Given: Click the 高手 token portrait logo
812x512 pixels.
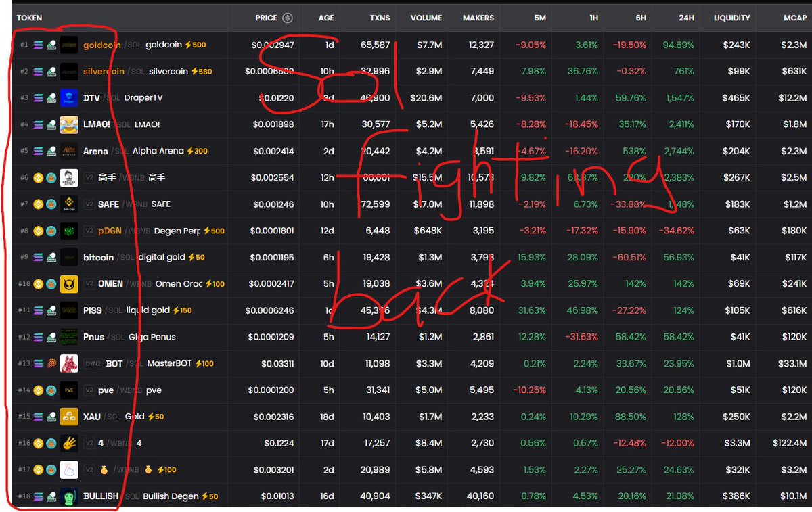Looking at the screenshot, I should click(x=69, y=178).
